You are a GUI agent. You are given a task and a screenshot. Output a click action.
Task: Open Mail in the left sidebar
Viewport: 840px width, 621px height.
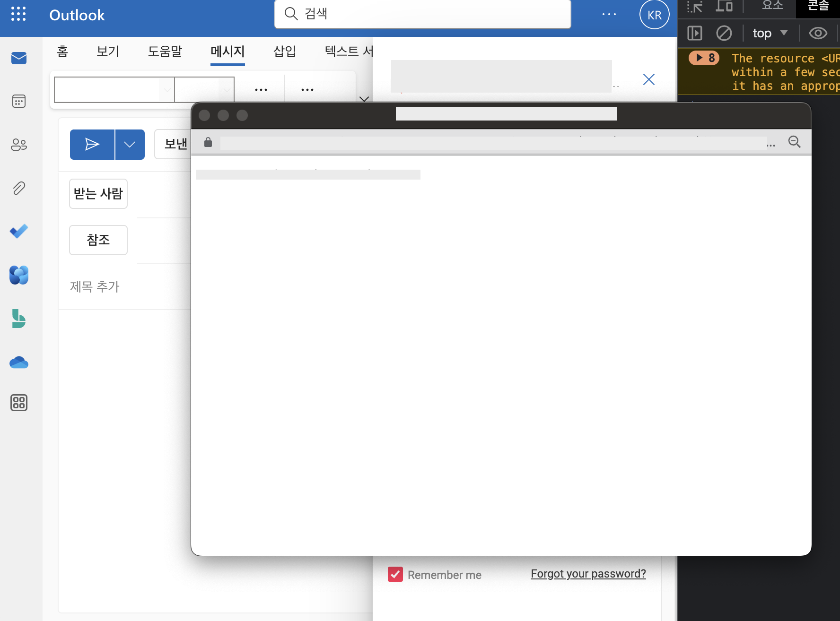point(19,58)
